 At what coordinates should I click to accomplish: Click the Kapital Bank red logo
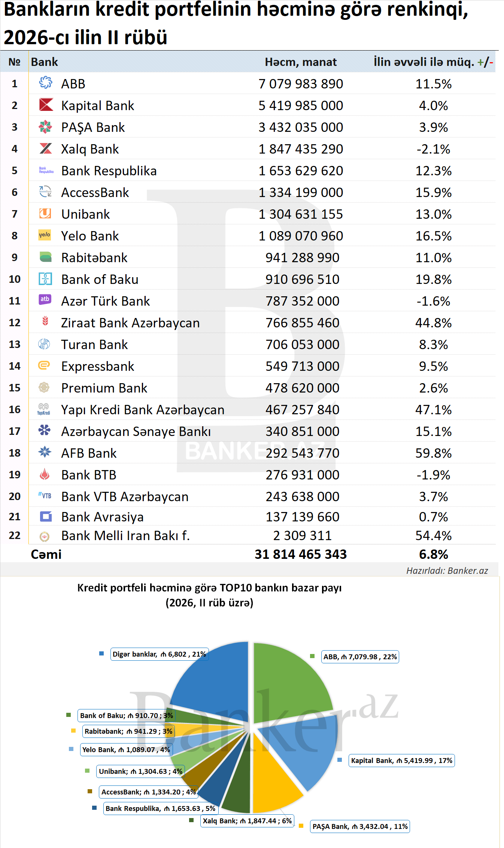[46, 105]
